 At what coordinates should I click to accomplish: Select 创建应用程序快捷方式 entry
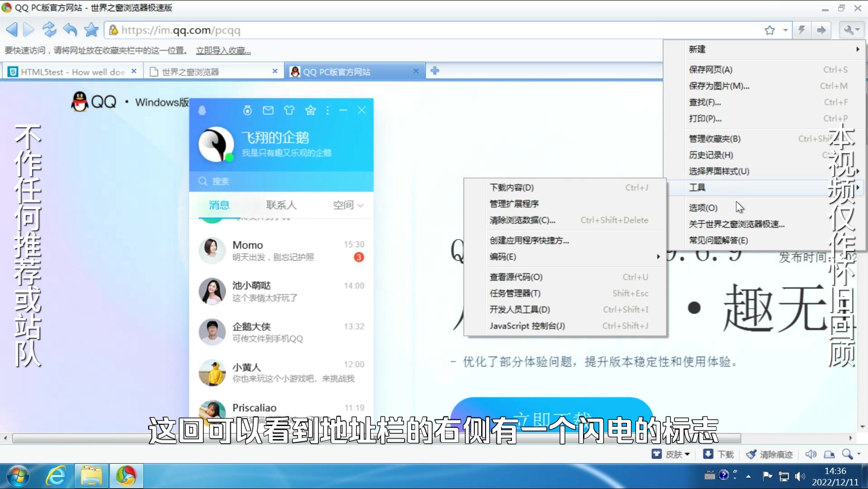[x=565, y=240]
